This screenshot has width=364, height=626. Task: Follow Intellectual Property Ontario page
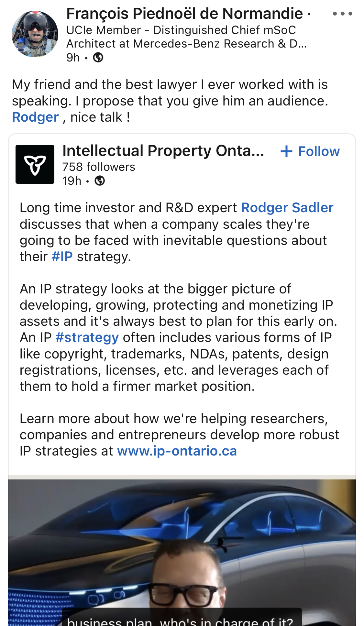click(310, 151)
